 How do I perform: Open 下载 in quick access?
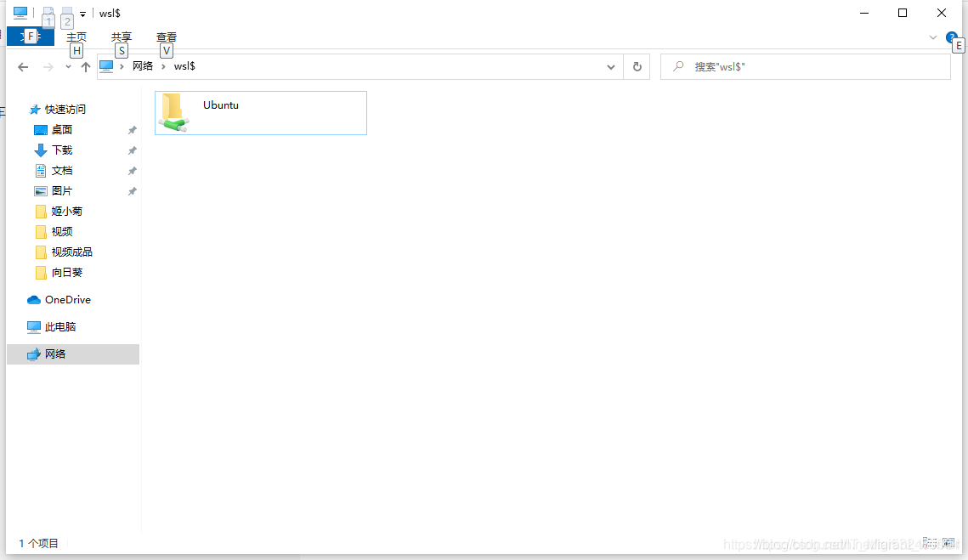pyautogui.click(x=62, y=150)
